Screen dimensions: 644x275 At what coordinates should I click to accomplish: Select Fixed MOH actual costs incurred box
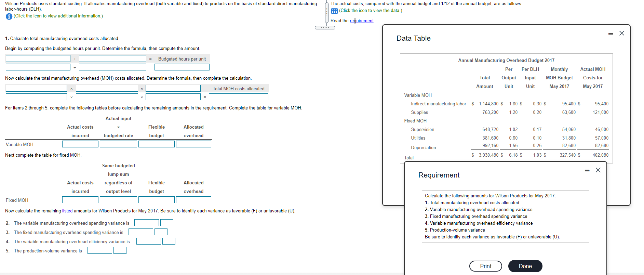point(80,200)
